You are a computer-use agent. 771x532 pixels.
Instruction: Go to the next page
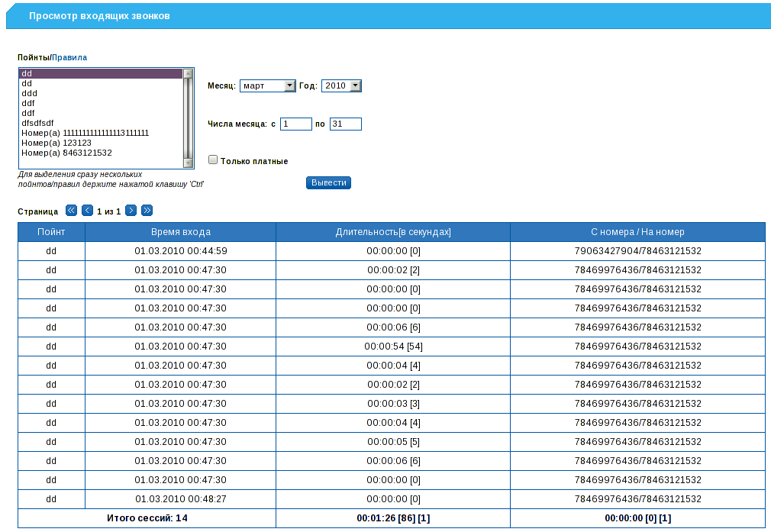131,211
